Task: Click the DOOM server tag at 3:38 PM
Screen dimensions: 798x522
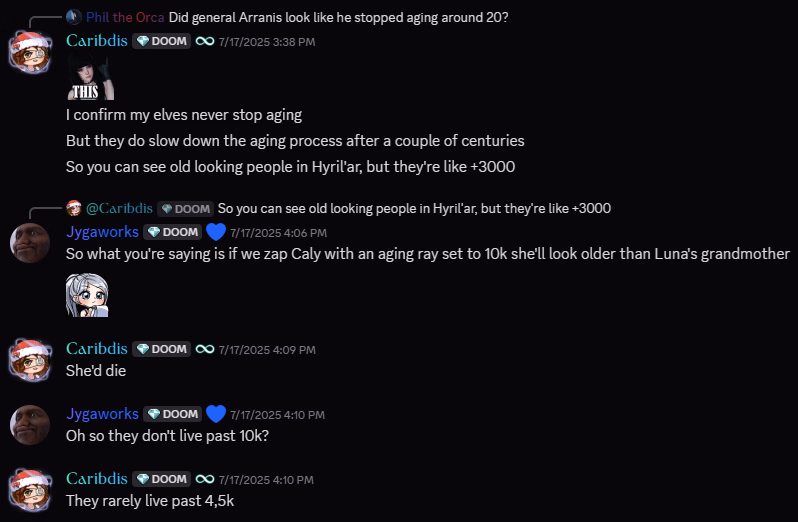Action: point(162,42)
